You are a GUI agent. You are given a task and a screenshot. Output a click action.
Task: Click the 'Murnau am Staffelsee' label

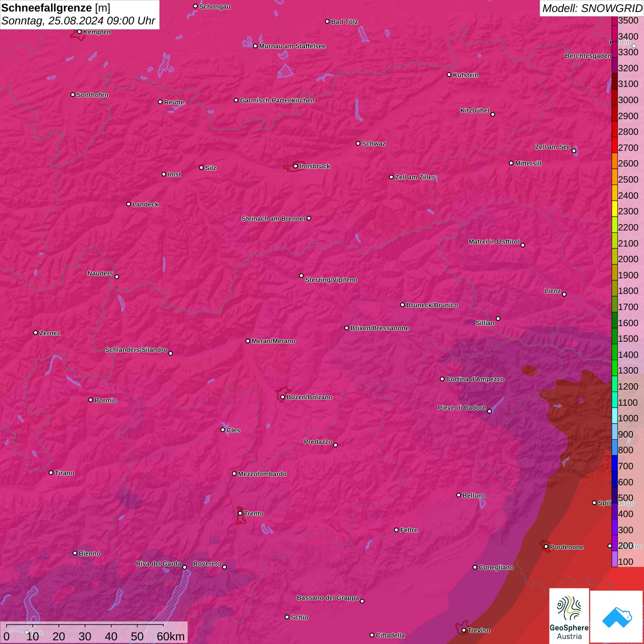292,46
